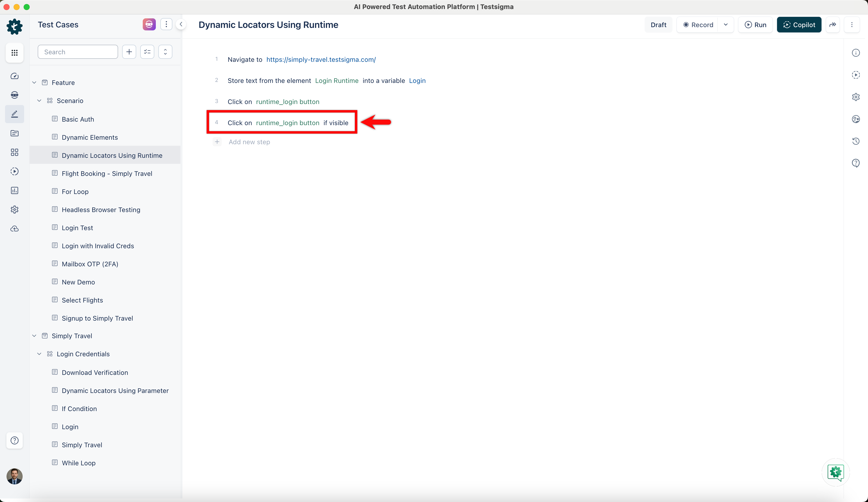Open the If Condition test case
Image resolution: width=868 pixels, height=502 pixels.
click(x=79, y=409)
